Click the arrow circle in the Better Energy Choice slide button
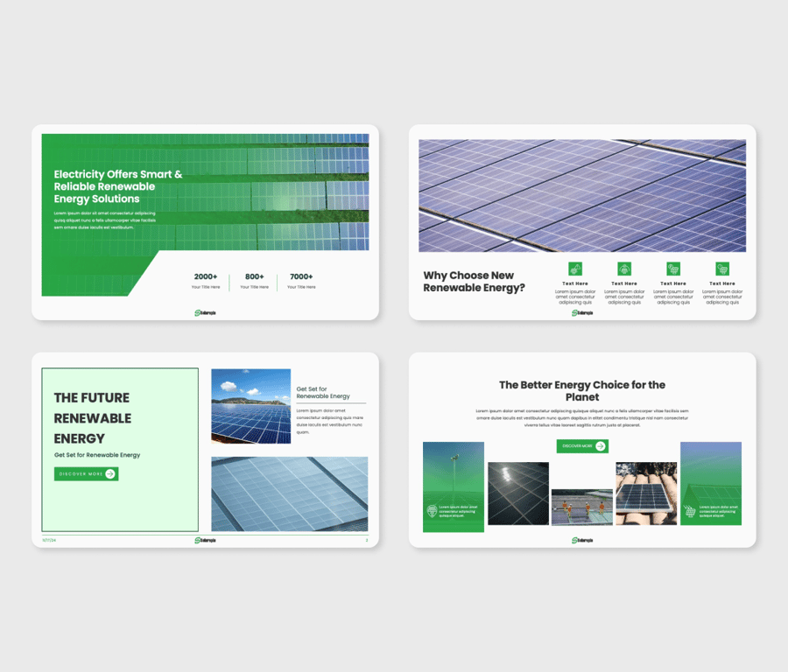This screenshot has width=788, height=672. [x=601, y=446]
